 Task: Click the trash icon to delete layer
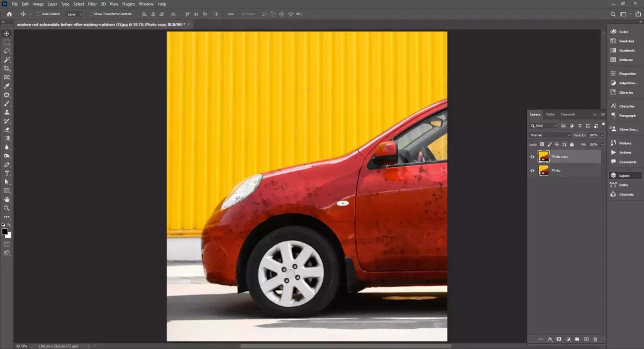595,340
